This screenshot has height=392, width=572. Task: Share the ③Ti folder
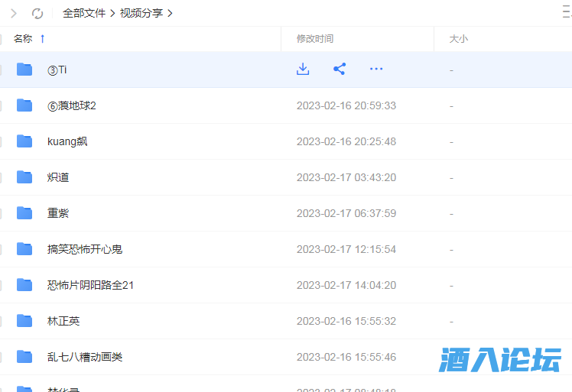[x=340, y=70]
